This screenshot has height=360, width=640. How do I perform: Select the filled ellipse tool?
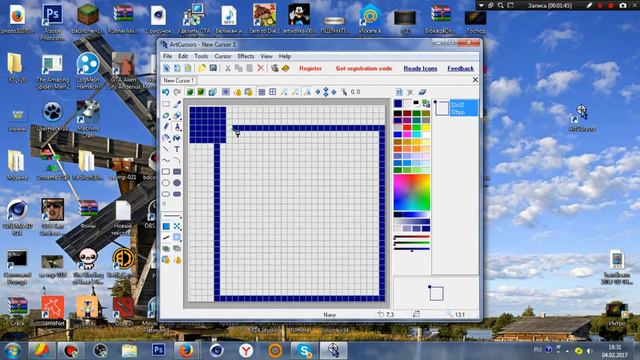click(177, 183)
